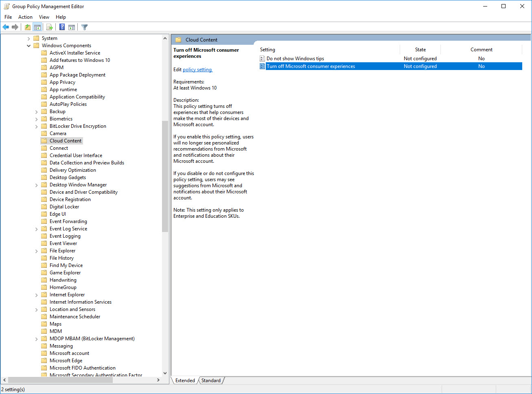Select the Find My Device folder

point(66,265)
